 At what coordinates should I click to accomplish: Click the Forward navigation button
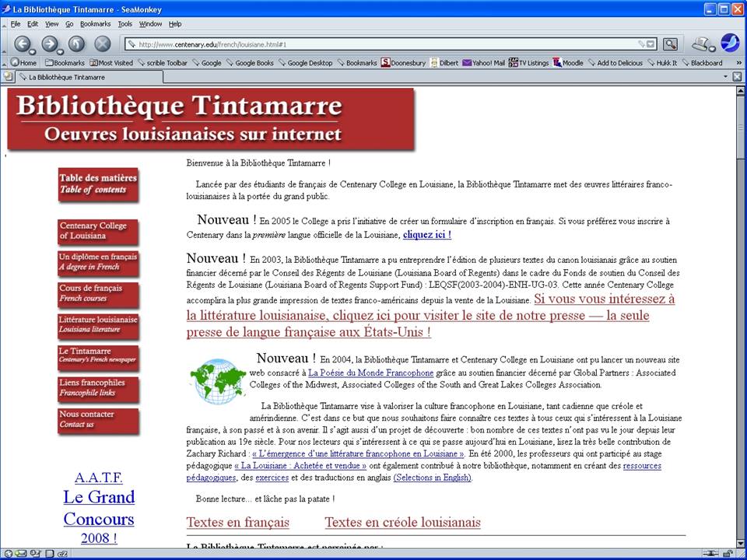pyautogui.click(x=48, y=44)
